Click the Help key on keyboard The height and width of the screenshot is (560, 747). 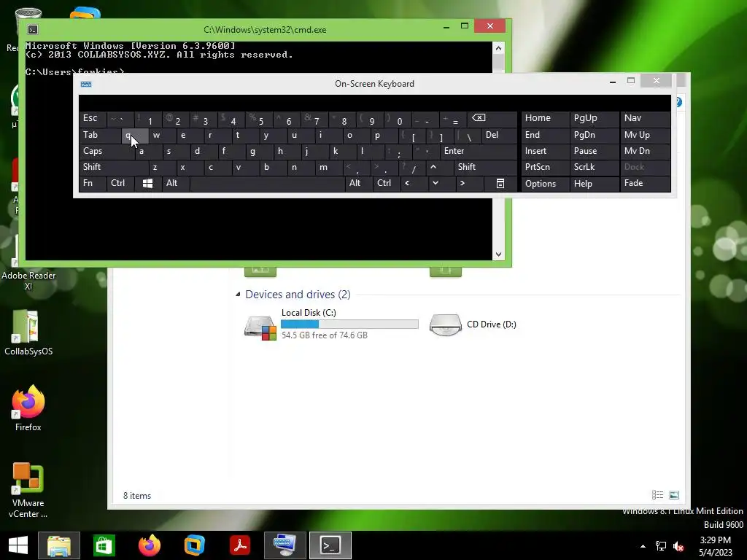[x=595, y=184]
